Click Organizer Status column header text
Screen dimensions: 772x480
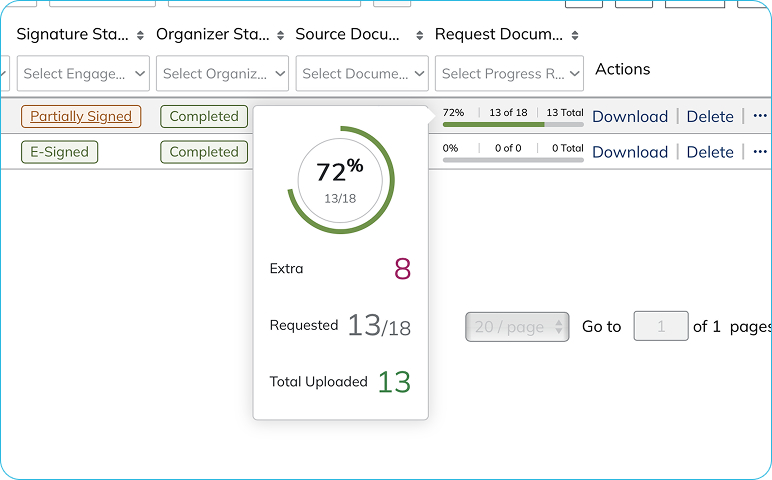(x=213, y=34)
